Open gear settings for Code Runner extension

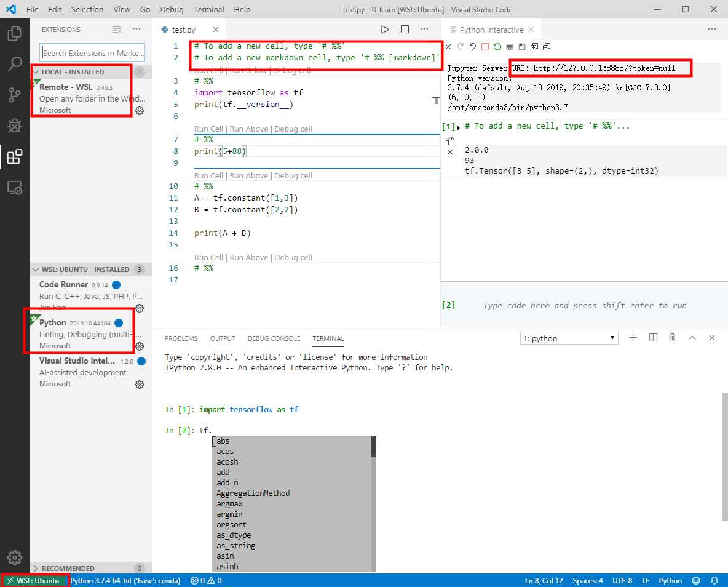[140, 308]
